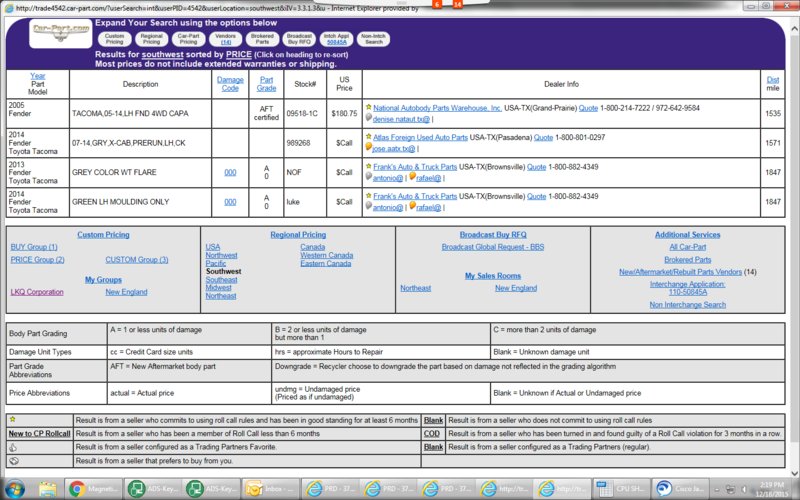This screenshot has width=800, height=500.
Task: Click orange balloon beside rafael@ in GREEN LH MOULDING row
Action: [x=412, y=206]
